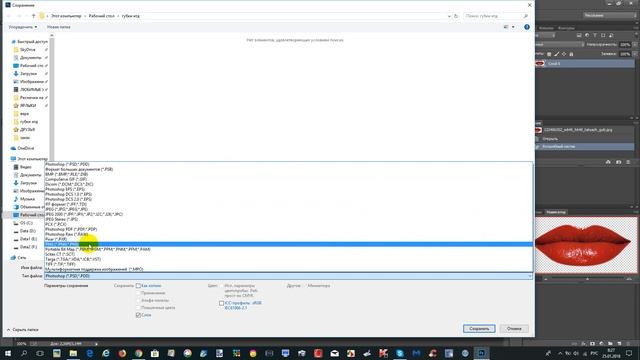Select 'Быстрый доступ' in navigation tree
640x360 pixels.
[x=29, y=42]
